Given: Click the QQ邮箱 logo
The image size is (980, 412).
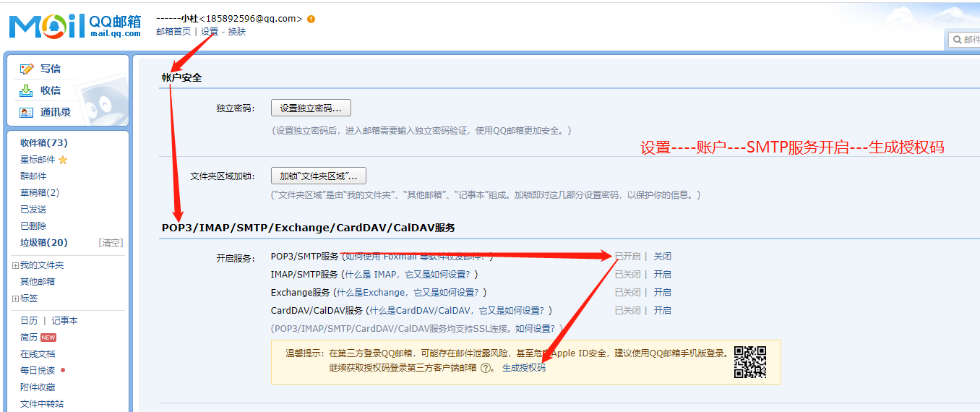Looking at the screenshot, I should 75,26.
